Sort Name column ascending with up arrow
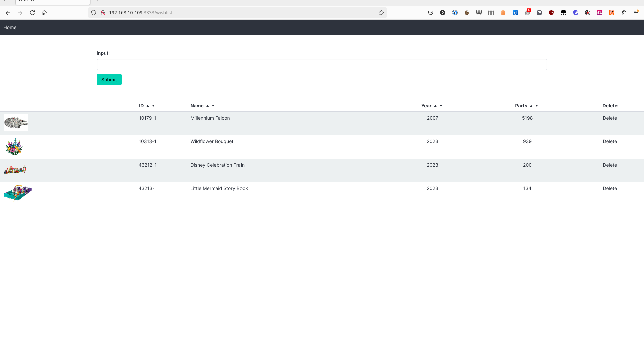The height and width of the screenshot is (344, 644). coord(208,106)
